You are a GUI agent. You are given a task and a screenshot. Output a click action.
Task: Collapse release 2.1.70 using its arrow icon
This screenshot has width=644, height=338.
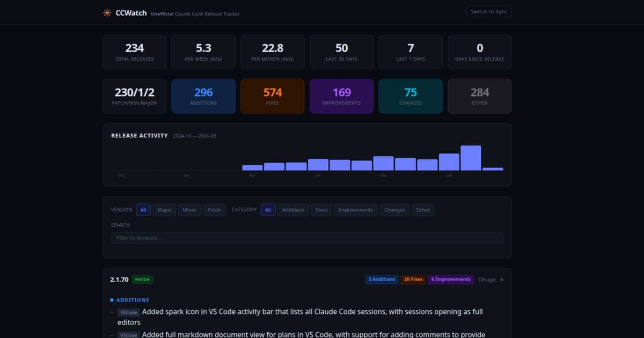click(x=501, y=279)
